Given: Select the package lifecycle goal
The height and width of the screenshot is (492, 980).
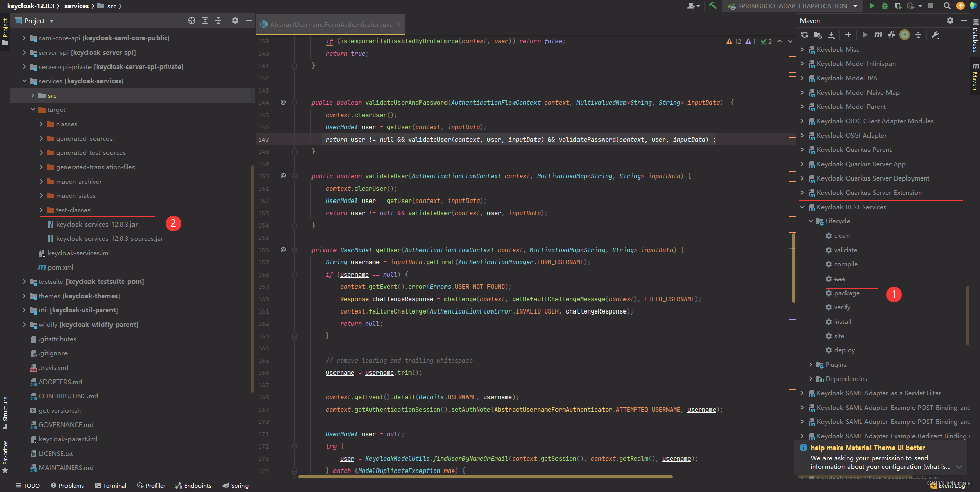Looking at the screenshot, I should click(x=847, y=293).
